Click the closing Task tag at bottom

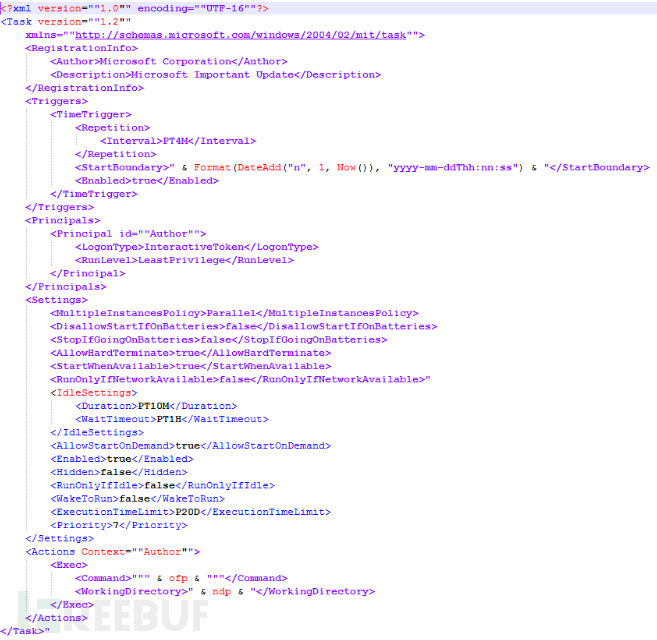pyautogui.click(x=25, y=631)
